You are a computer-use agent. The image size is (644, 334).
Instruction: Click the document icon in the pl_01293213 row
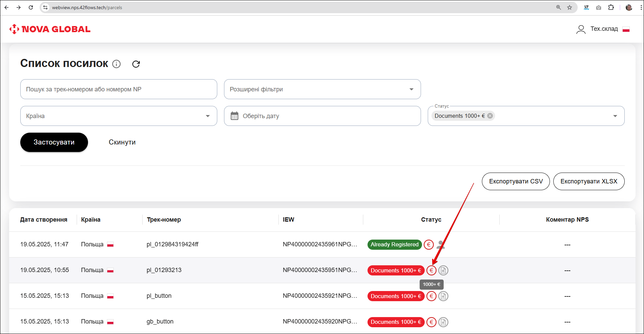[x=443, y=270]
